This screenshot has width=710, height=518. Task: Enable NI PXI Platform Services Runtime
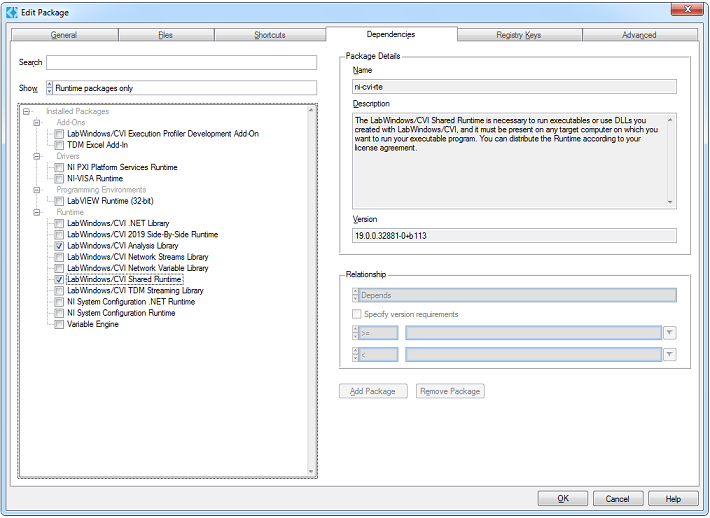click(x=59, y=168)
